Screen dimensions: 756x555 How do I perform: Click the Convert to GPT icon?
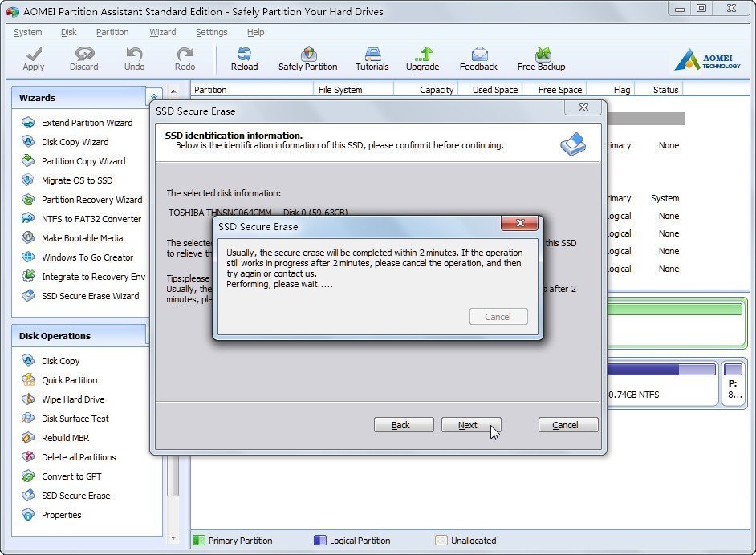tap(28, 476)
